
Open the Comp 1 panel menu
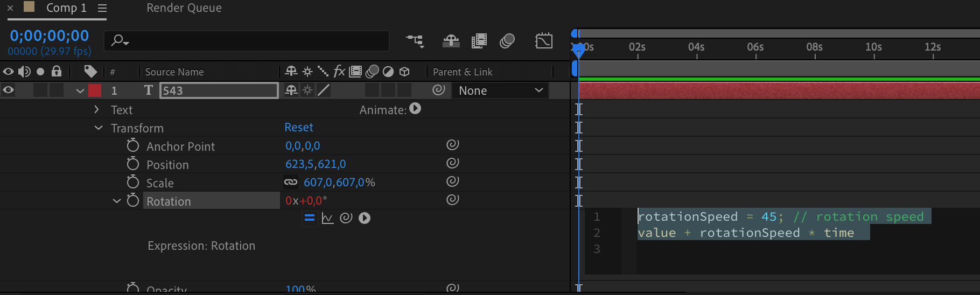pyautogui.click(x=102, y=8)
